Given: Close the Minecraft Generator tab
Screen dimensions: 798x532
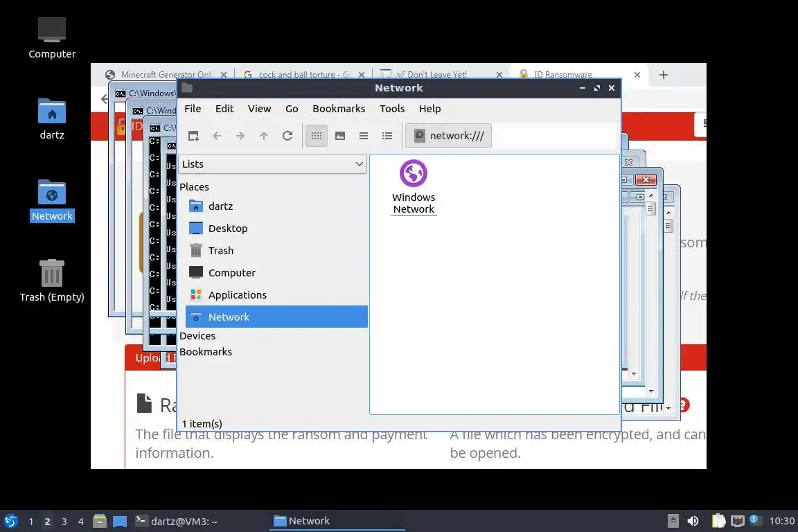Looking at the screenshot, I should click(224, 74).
